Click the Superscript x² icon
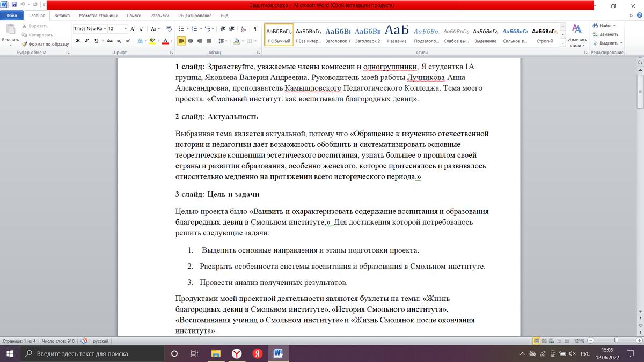Viewport: 644px width, 362px height. pyautogui.click(x=128, y=41)
